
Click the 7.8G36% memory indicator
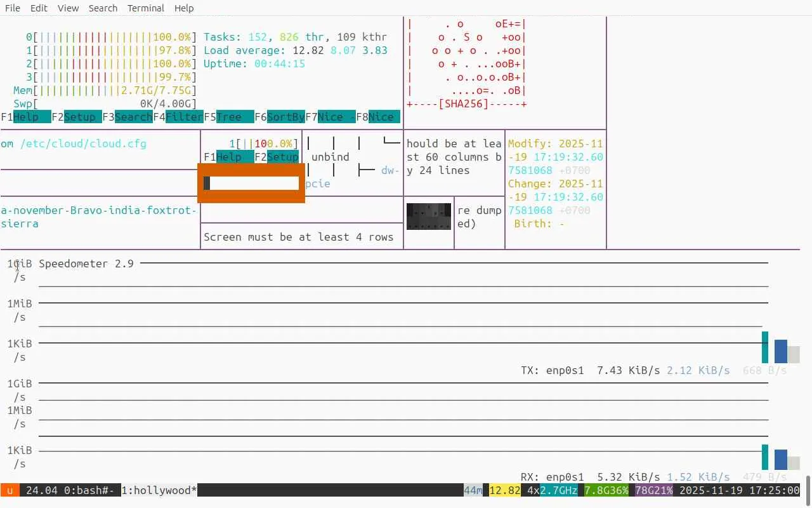606,490
